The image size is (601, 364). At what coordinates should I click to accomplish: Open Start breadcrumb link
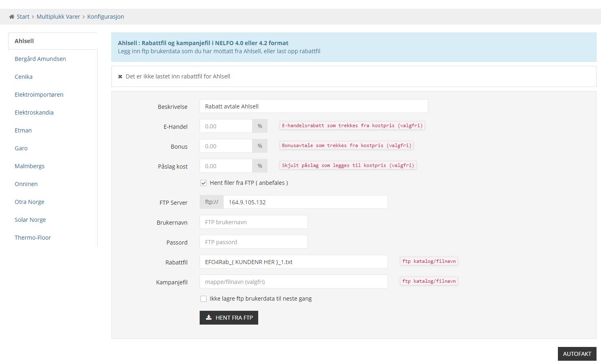23,17
